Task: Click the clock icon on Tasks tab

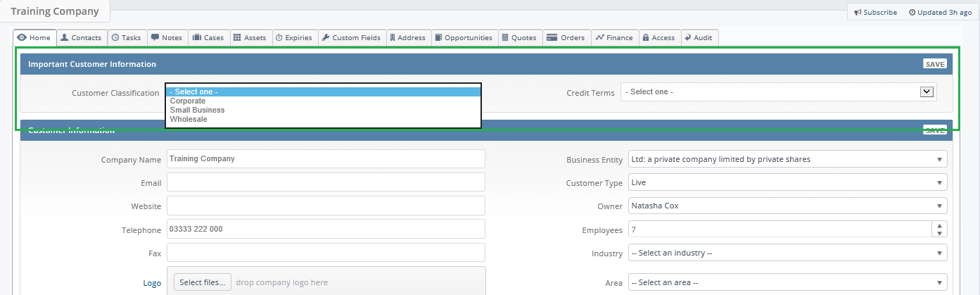Action: pyautogui.click(x=115, y=37)
